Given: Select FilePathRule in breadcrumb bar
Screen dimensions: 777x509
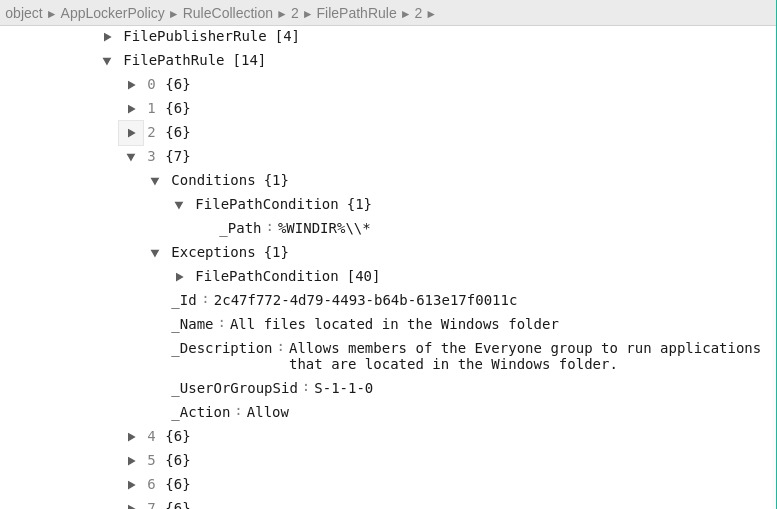Looking at the screenshot, I should tap(356, 13).
